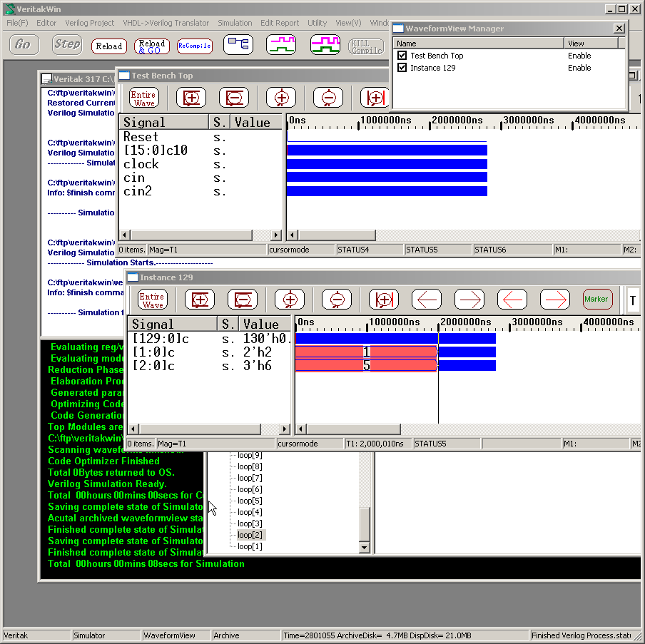Open the Verilog Project menu
Image resolution: width=645 pixels, height=644 pixels.
click(x=90, y=23)
